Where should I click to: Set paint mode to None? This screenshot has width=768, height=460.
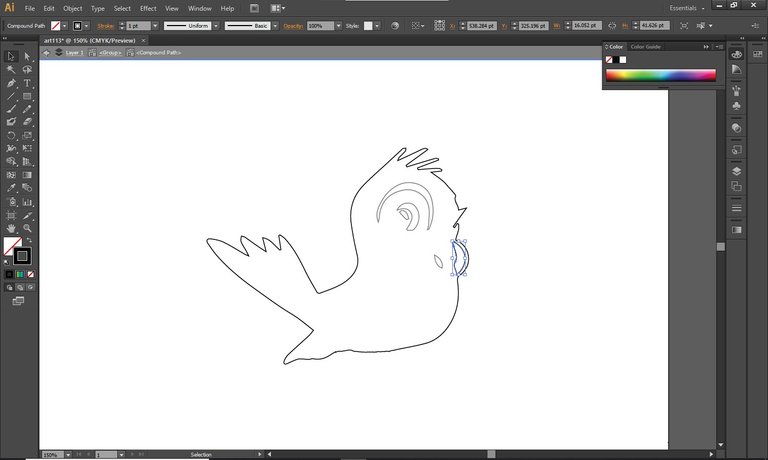[30, 274]
